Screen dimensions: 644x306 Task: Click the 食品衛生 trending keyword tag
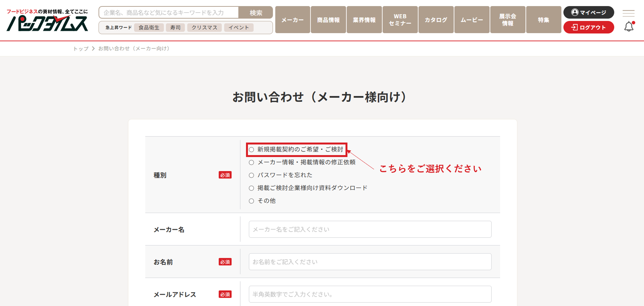[149, 28]
